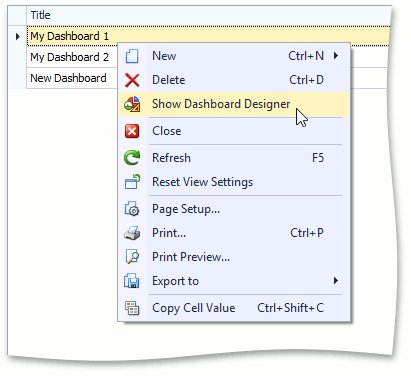Click the Dashboard Designer chart icon
The width and height of the screenshot is (411, 376).
(132, 104)
